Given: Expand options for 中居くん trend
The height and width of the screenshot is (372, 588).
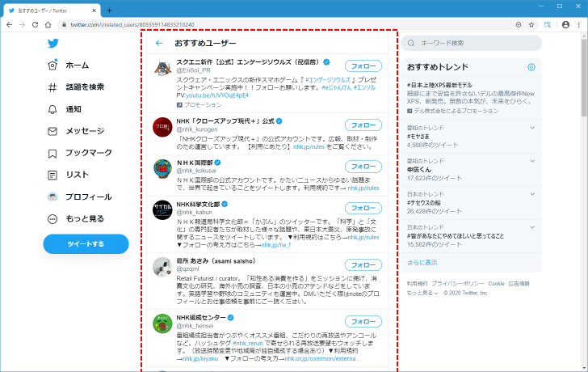Looking at the screenshot, I should (x=532, y=161).
